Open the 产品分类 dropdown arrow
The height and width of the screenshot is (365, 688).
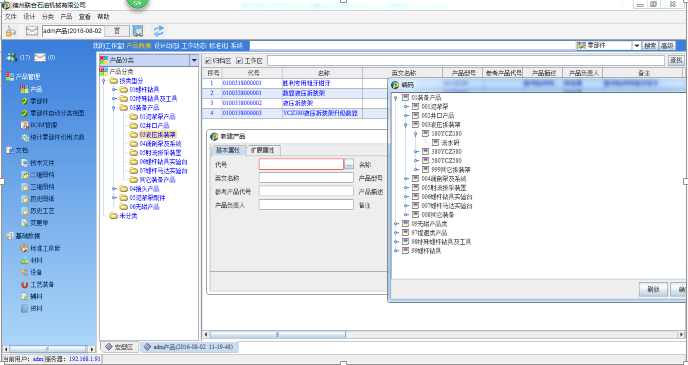point(194,60)
